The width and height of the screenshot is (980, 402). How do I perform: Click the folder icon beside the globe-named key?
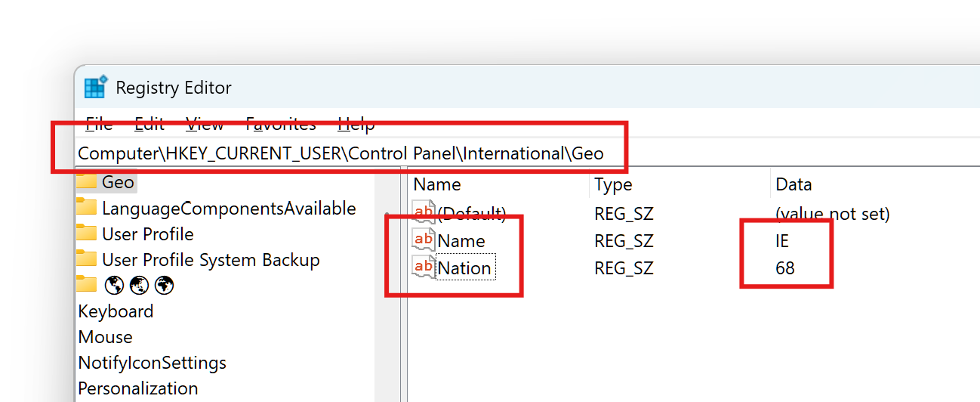(x=87, y=285)
